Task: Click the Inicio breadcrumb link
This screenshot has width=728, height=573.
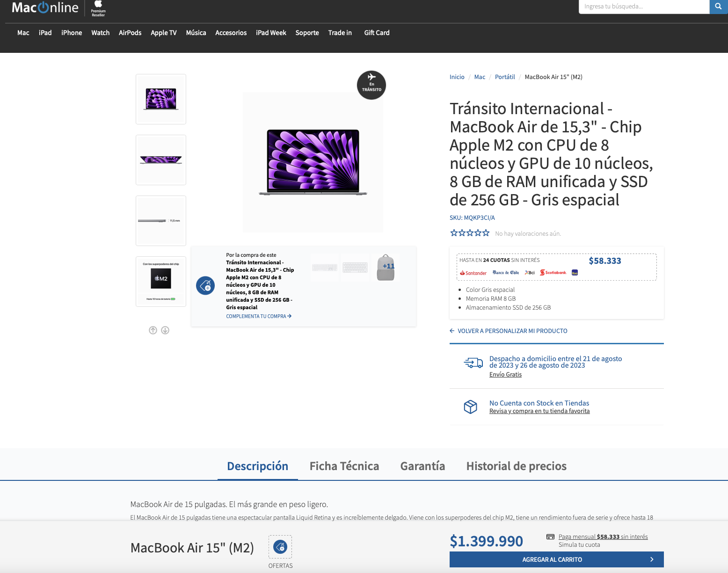Action: 457,77
